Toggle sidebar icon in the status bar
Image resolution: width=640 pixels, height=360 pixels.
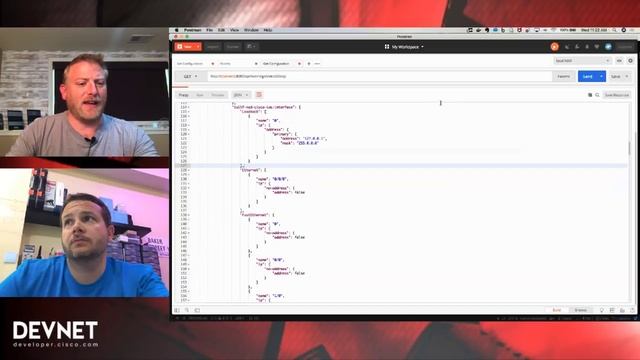pyautogui.click(x=177, y=310)
